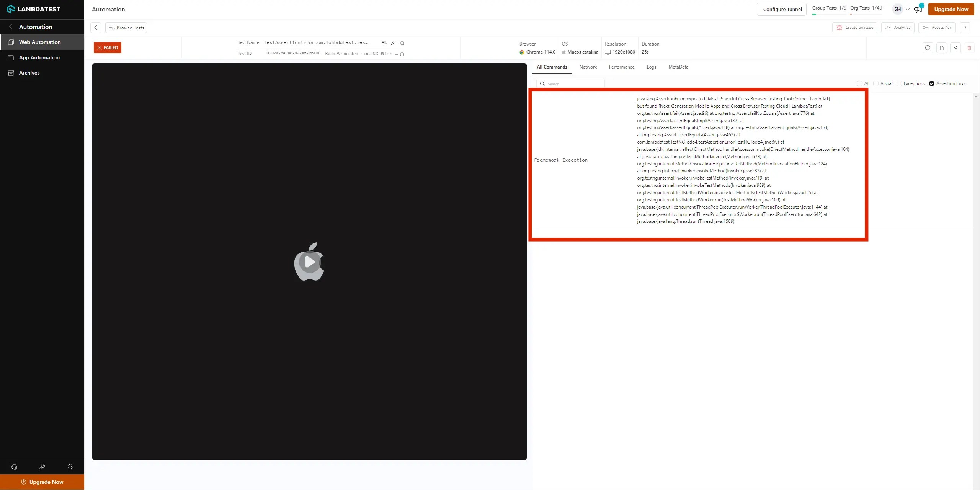Click the key icon in sidebar footer
The height and width of the screenshot is (490, 980).
pos(42,467)
